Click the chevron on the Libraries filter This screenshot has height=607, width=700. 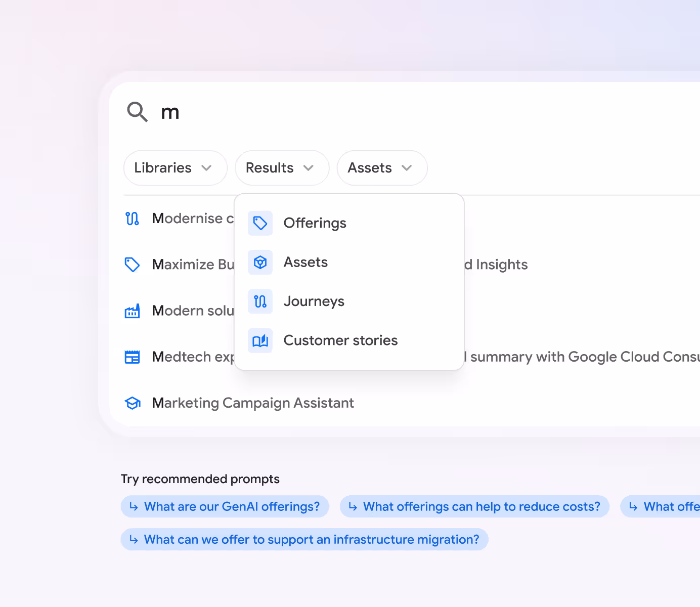point(206,168)
